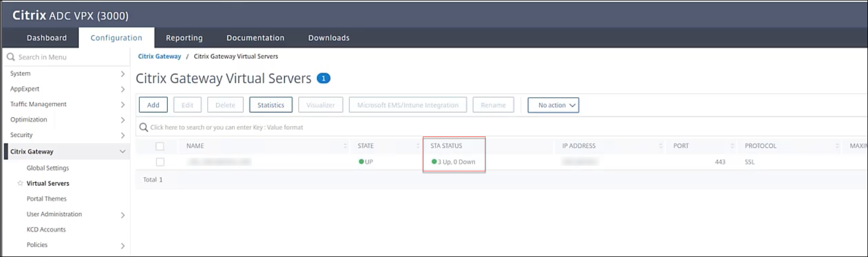
Task: Click the magnifier icon in table search bar
Action: click(144, 127)
